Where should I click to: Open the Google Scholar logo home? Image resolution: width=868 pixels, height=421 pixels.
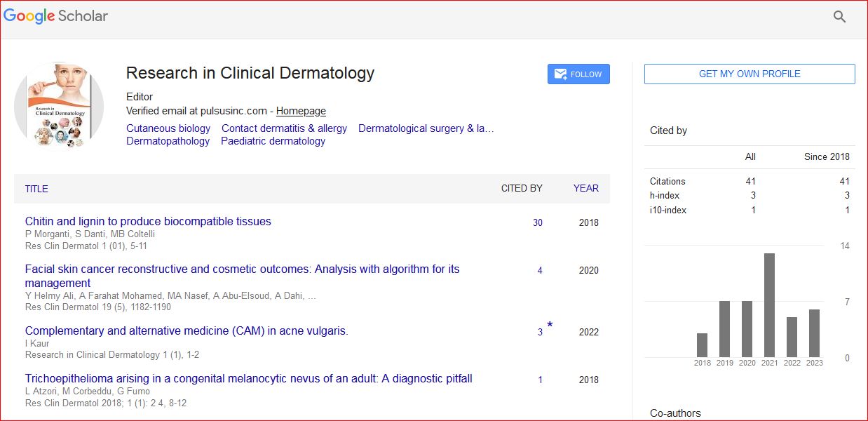(56, 15)
